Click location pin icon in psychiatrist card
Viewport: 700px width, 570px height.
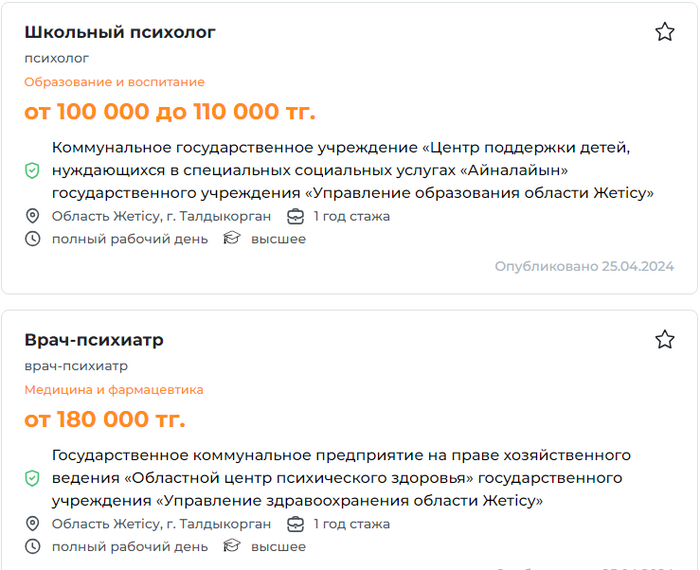(x=32, y=524)
